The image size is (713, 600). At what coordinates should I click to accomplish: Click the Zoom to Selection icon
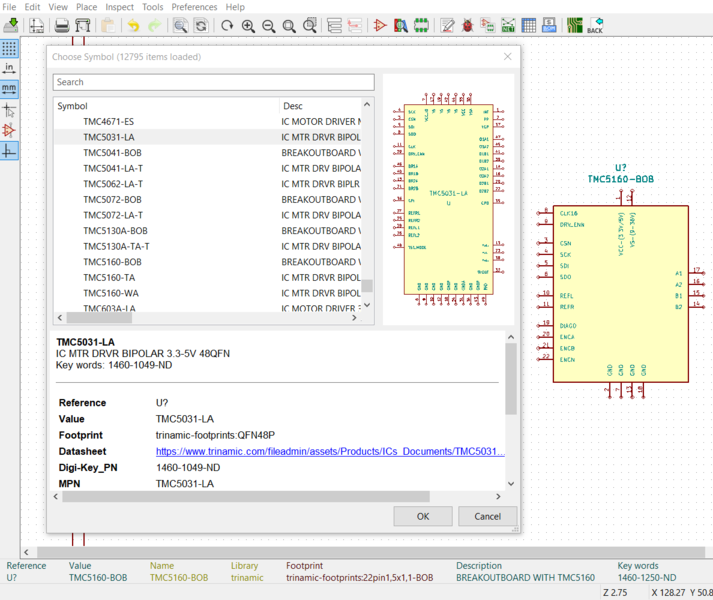(310, 25)
